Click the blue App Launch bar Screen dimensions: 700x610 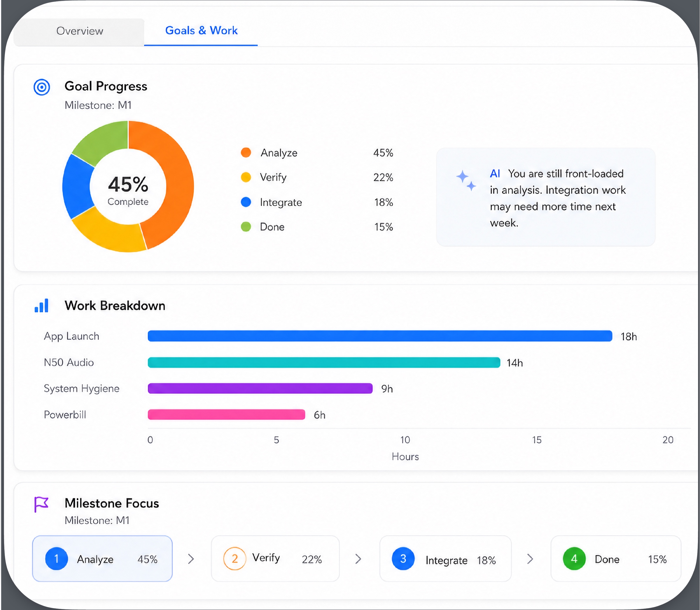(x=380, y=336)
